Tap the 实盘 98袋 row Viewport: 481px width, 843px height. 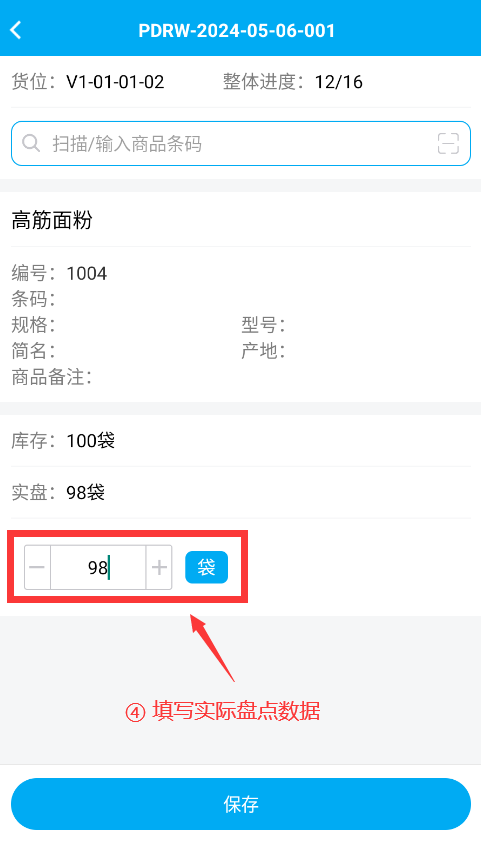[241, 492]
